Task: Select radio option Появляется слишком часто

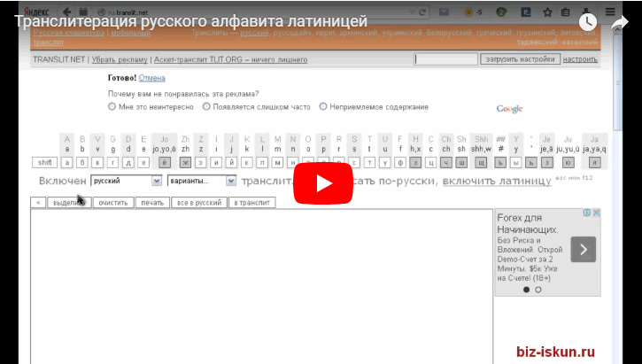Action: [x=206, y=106]
